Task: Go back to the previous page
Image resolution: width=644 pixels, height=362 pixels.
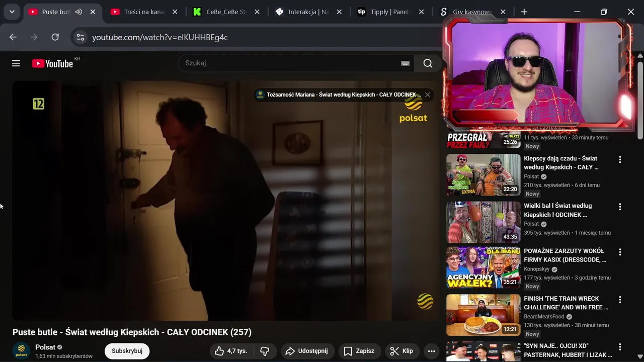Action: [x=13, y=37]
